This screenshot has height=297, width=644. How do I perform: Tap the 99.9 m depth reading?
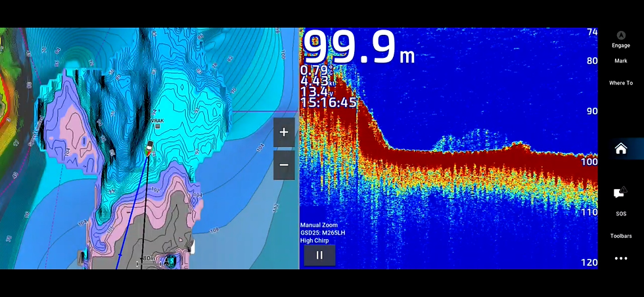(x=358, y=47)
